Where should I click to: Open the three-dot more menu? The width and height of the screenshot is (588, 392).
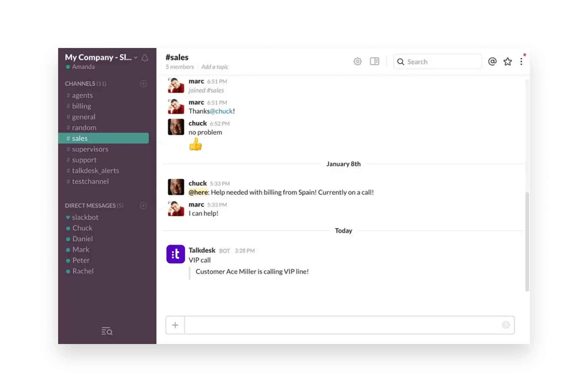[521, 62]
